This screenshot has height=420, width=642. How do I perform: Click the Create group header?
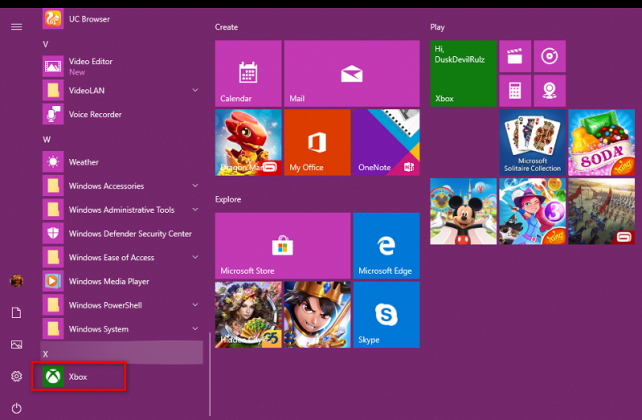pos(226,27)
